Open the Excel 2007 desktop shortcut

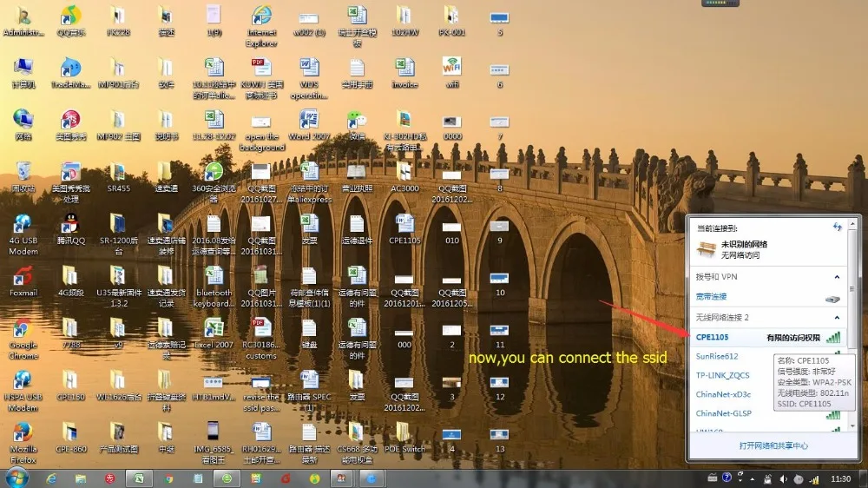pos(214,333)
